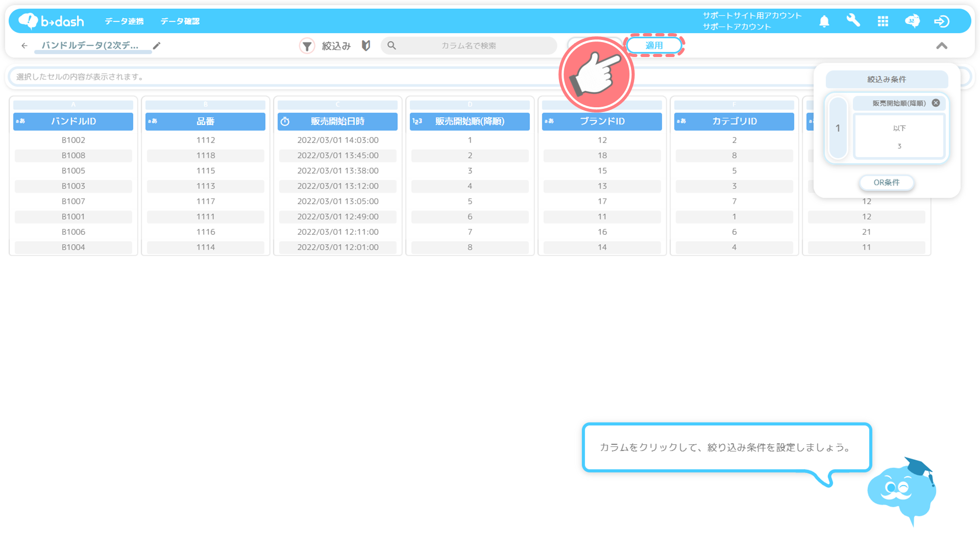Click the clock type icon on 販売開始日時
The image size is (980, 551).
pyautogui.click(x=285, y=121)
